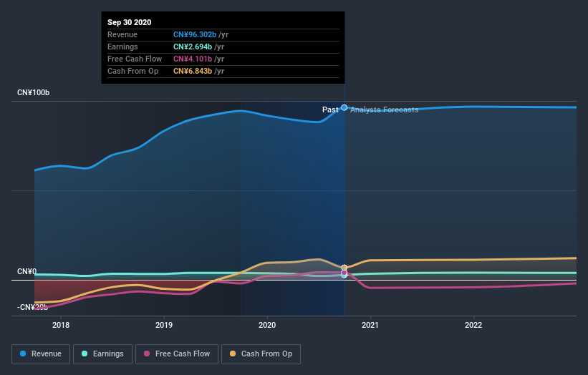Click the CN¥2.694b earnings value in tooltip
Viewport: 588px width, 375px height.
tap(193, 47)
